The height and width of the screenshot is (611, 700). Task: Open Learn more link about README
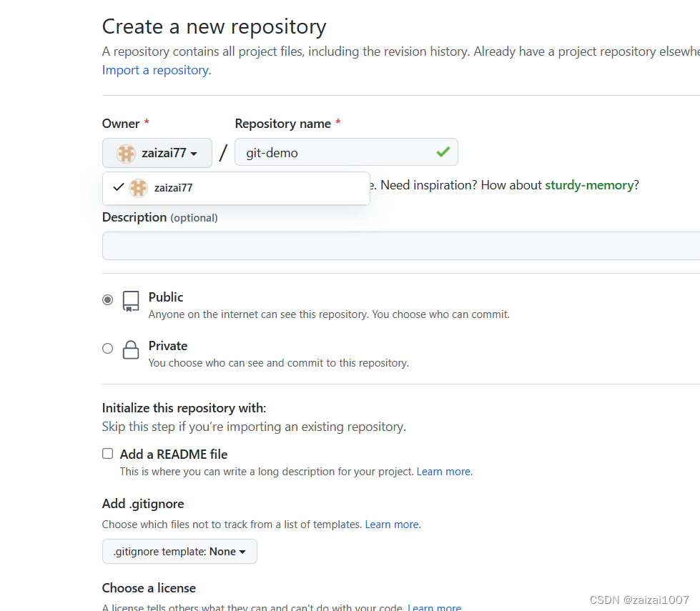445,472
